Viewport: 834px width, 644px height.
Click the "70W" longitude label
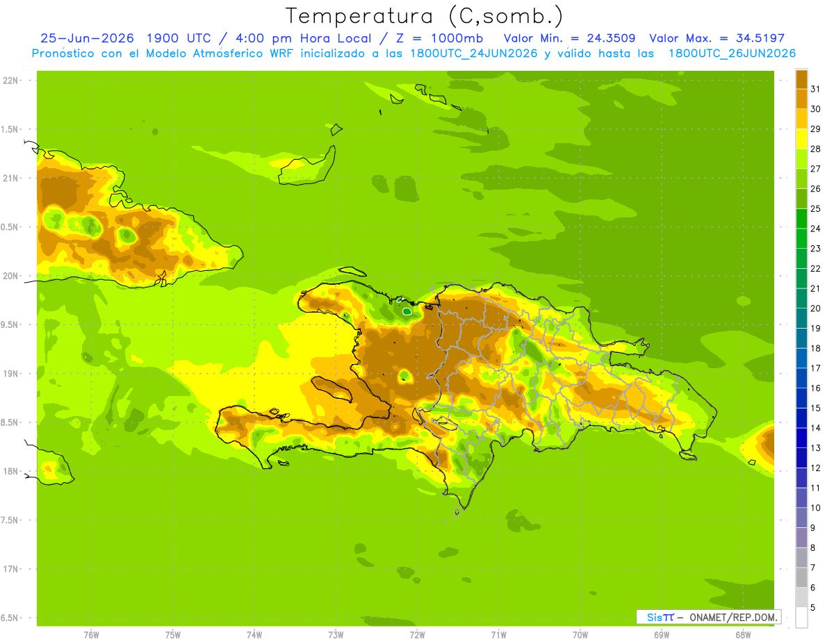point(580,635)
